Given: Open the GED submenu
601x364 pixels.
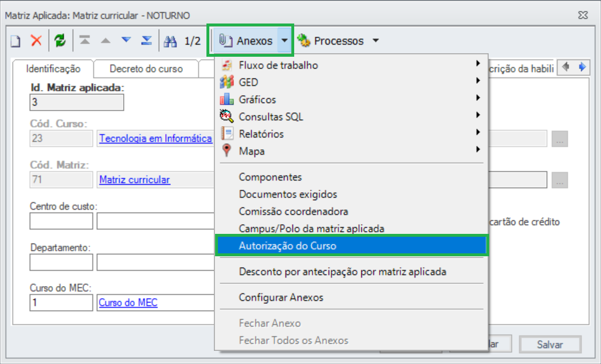Looking at the screenshot, I should 350,82.
